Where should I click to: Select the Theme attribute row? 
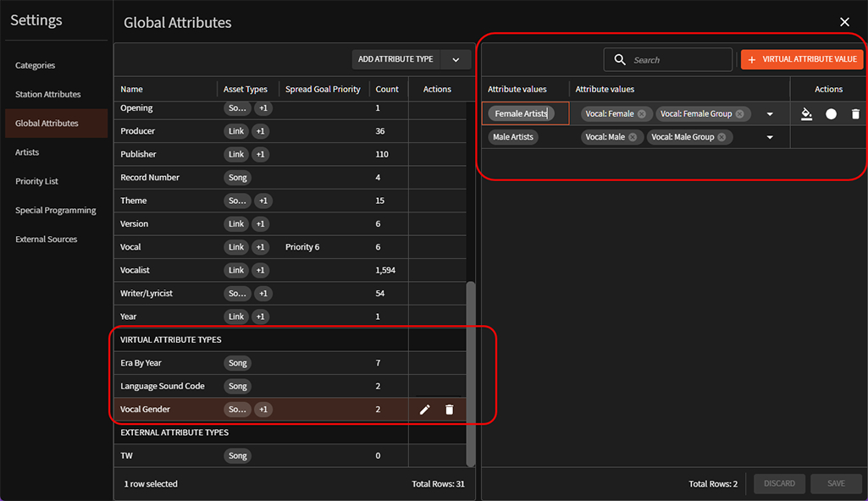290,201
